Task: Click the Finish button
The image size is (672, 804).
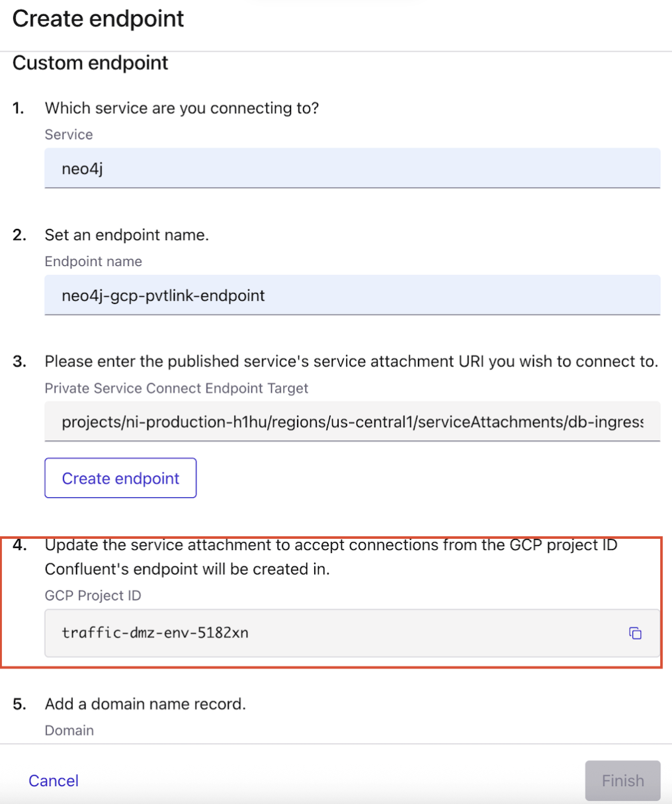Action: (x=622, y=780)
